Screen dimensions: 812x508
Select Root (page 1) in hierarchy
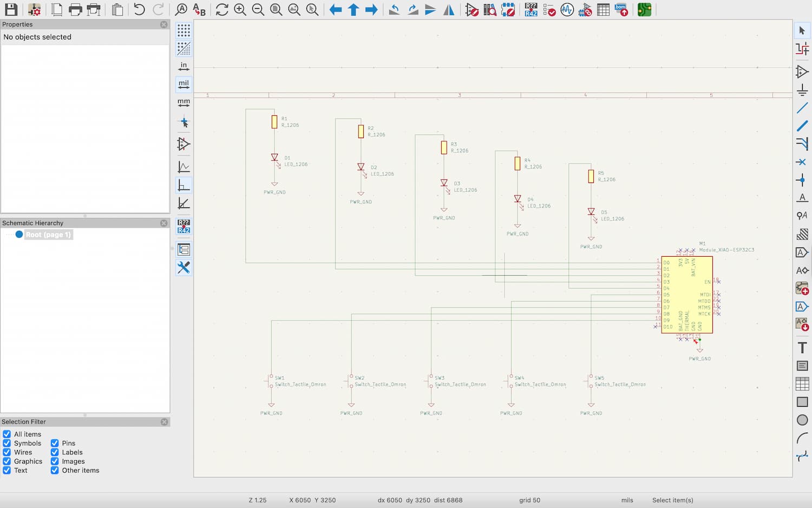(x=48, y=235)
